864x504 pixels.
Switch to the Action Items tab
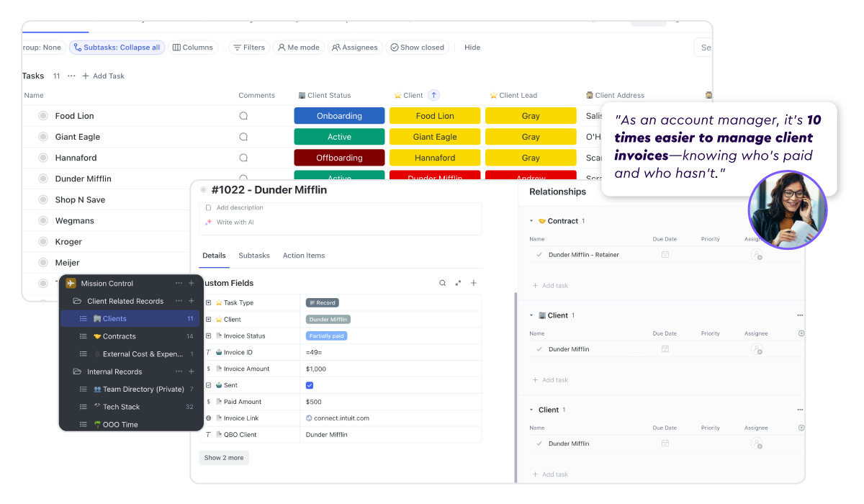304,256
